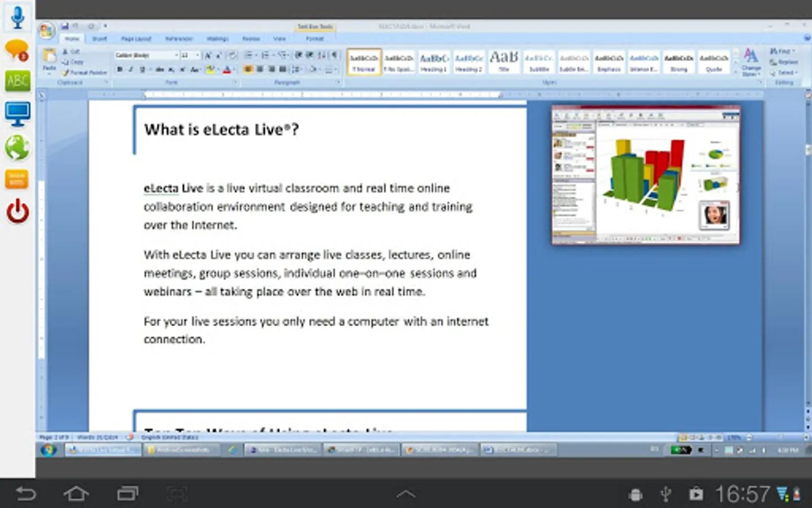Click the shading paint bucket button

[x=314, y=69]
